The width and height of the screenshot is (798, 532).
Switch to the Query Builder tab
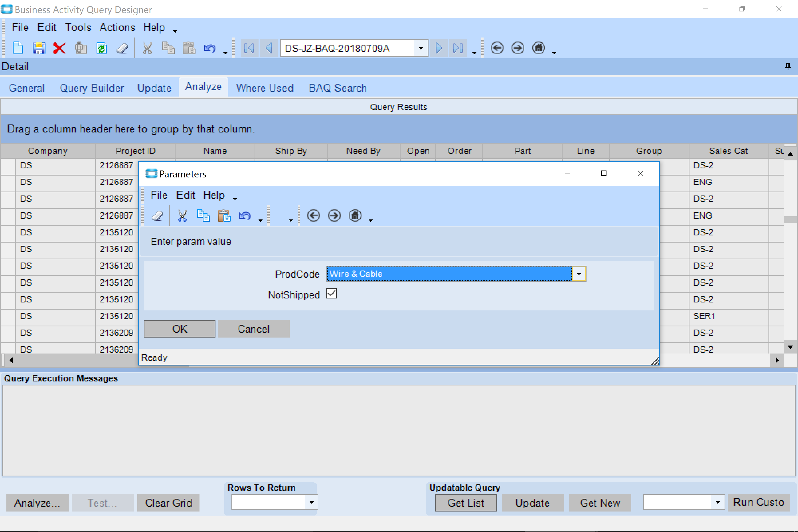[x=92, y=88]
